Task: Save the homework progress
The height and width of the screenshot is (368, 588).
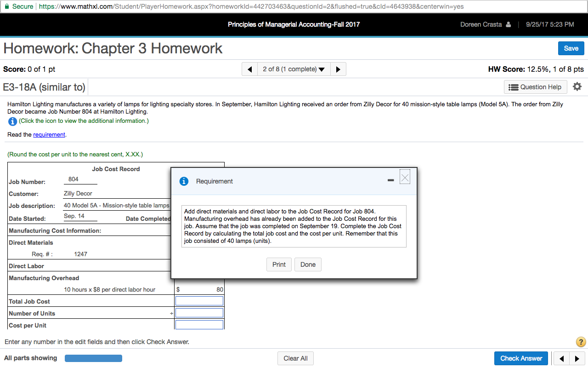Action: pos(571,48)
